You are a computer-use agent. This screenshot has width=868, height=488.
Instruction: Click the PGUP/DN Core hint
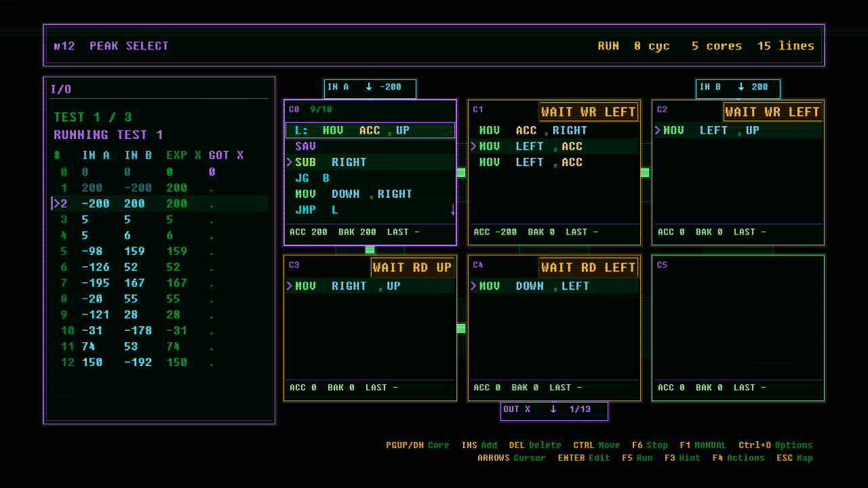pyautogui.click(x=418, y=445)
